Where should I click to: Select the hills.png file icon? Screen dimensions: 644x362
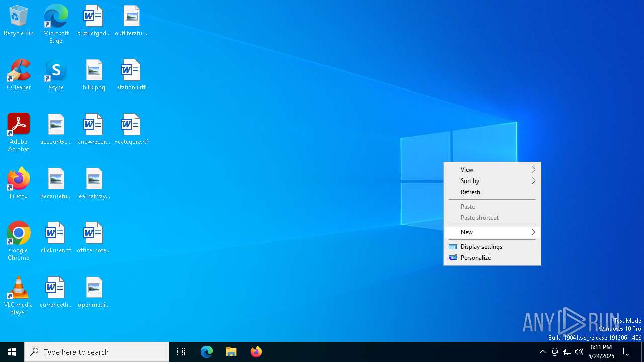94,75
